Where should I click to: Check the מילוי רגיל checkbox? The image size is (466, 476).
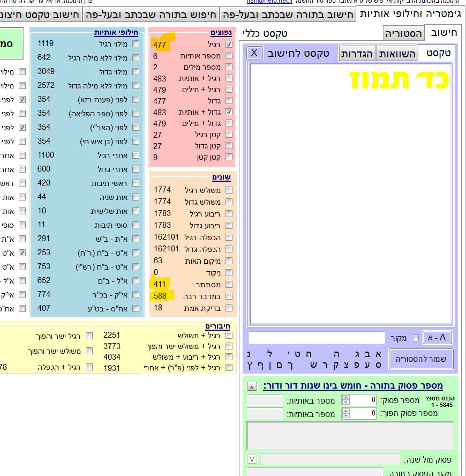click(136, 43)
